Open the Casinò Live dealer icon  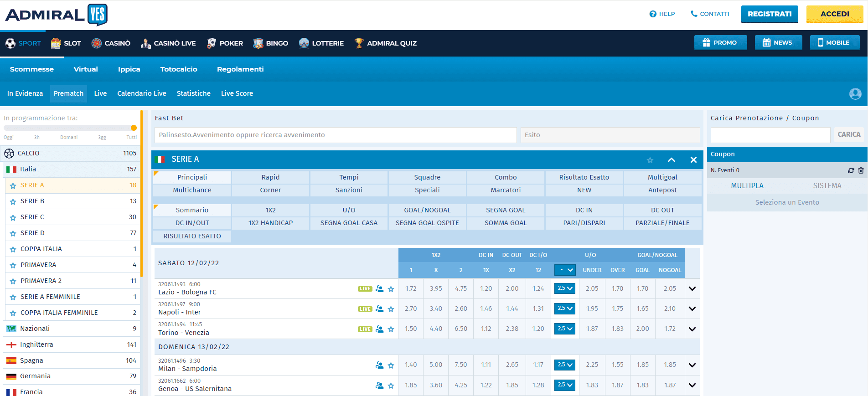pos(145,43)
